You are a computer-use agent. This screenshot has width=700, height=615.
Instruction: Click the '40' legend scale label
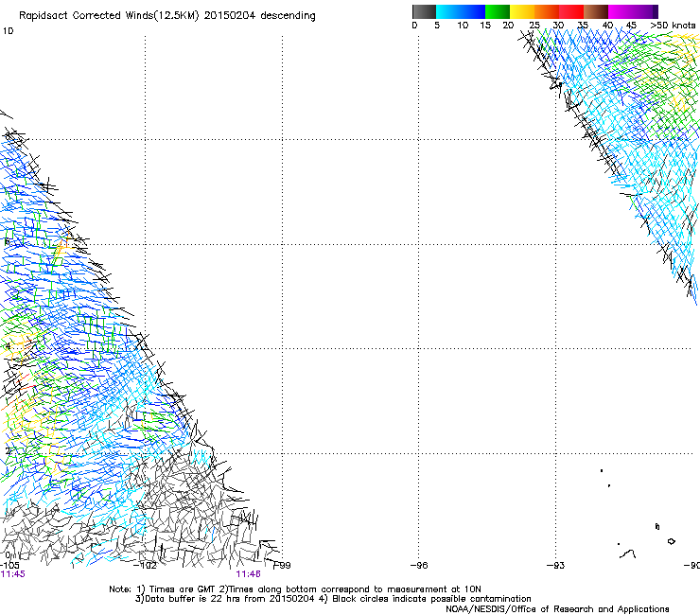607,26
